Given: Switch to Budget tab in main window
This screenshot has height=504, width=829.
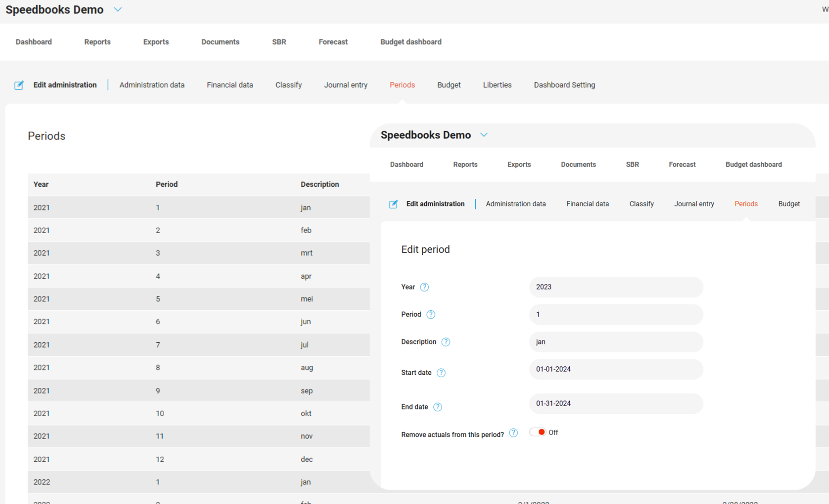Looking at the screenshot, I should [449, 85].
